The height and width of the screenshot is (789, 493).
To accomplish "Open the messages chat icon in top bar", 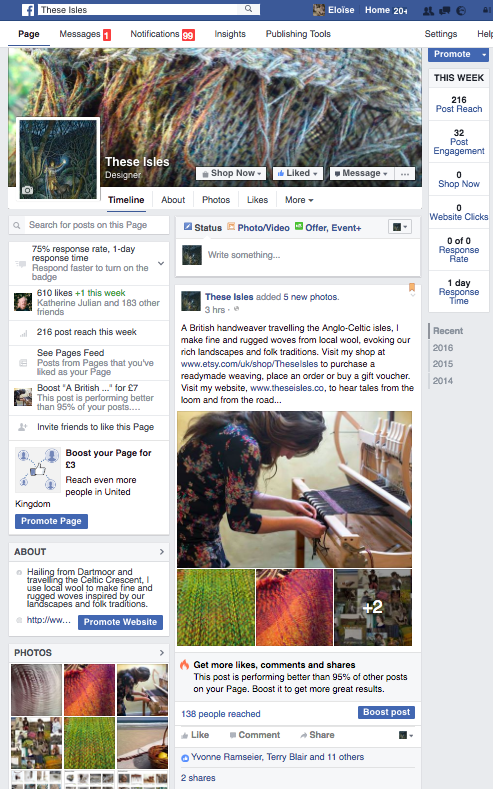I will pos(444,11).
